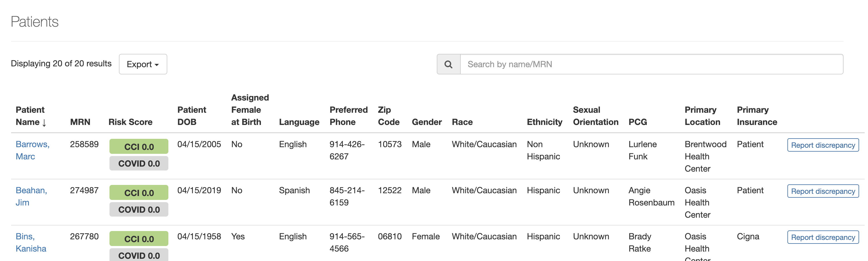This screenshot has height=261, width=868.
Task: Click CCI 0.0 badge for Barrows
Action: 139,147
